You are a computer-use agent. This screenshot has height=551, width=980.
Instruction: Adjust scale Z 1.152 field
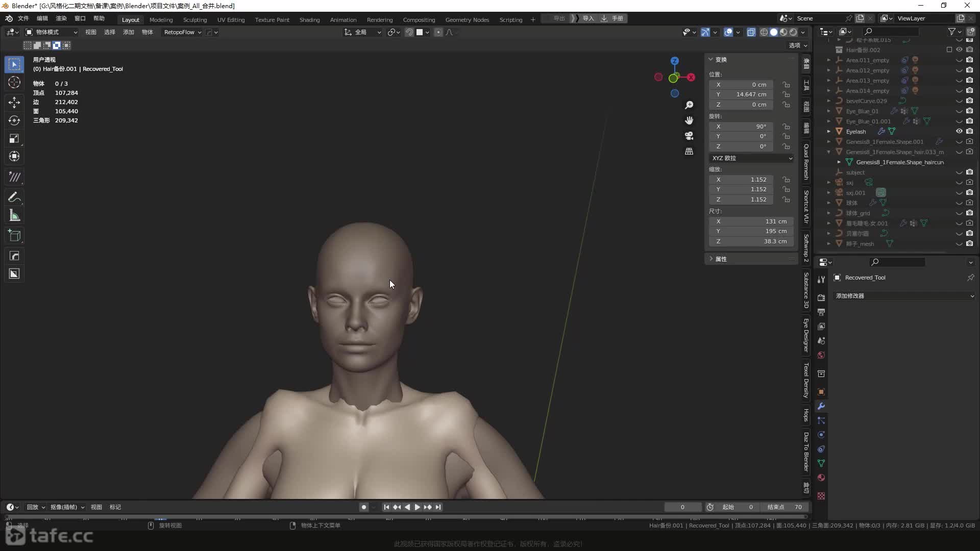(741, 199)
